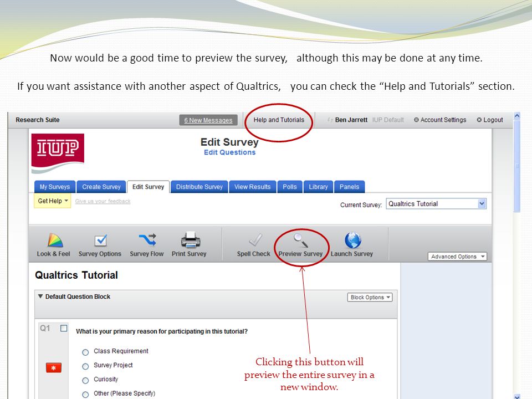Open Help and Tutorials
The image size is (532, 399).
[x=279, y=120]
